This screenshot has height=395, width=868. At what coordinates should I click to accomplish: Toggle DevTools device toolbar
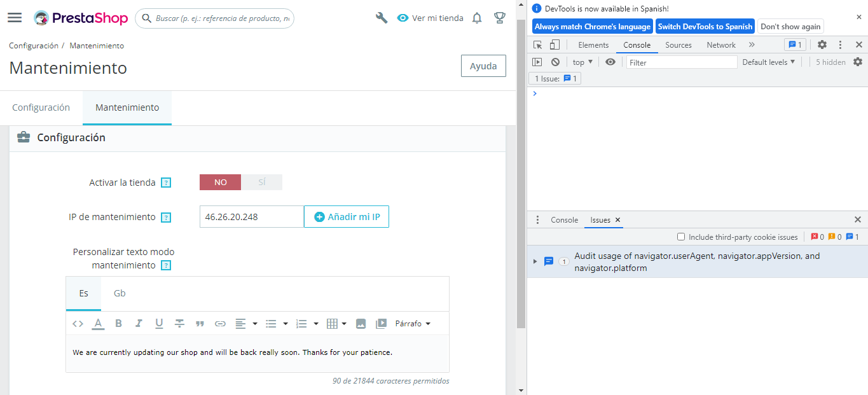coord(555,45)
